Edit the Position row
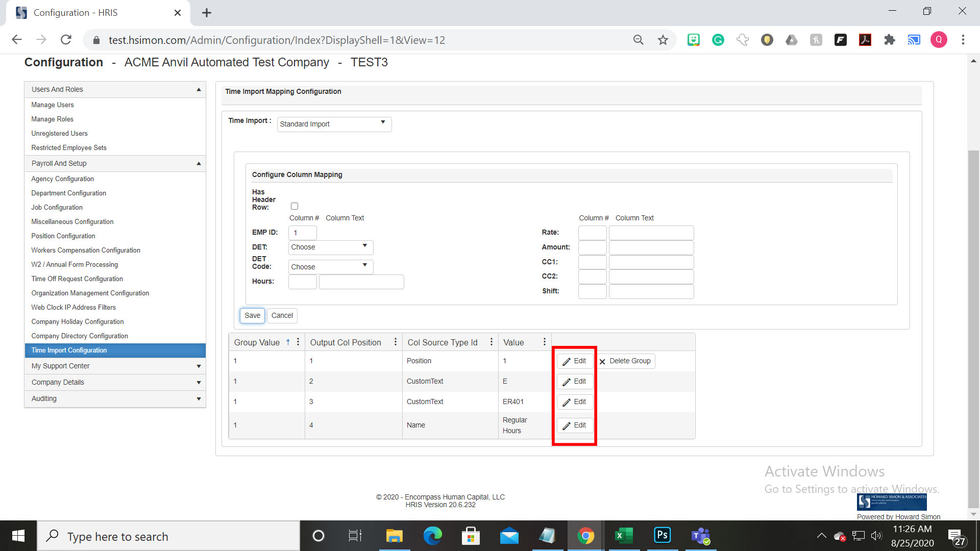 click(575, 361)
